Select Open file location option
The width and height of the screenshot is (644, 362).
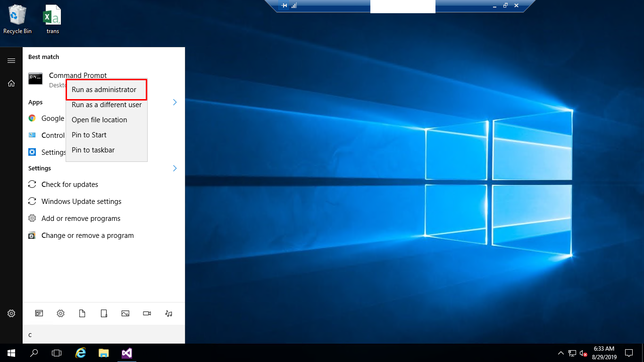pyautogui.click(x=107, y=120)
